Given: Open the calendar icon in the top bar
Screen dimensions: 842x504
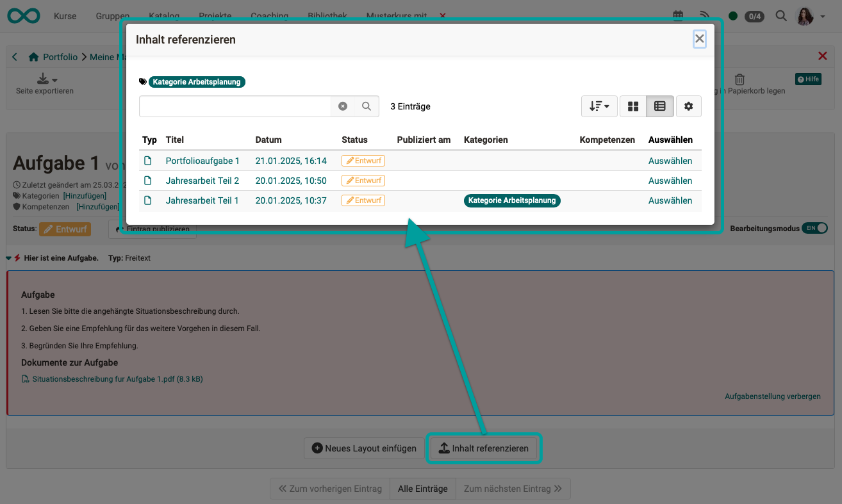Looking at the screenshot, I should coord(677,15).
